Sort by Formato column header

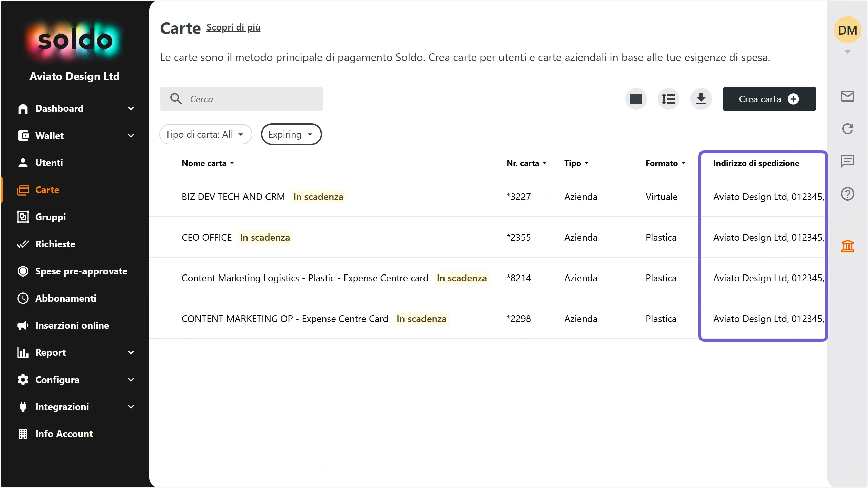click(x=666, y=163)
